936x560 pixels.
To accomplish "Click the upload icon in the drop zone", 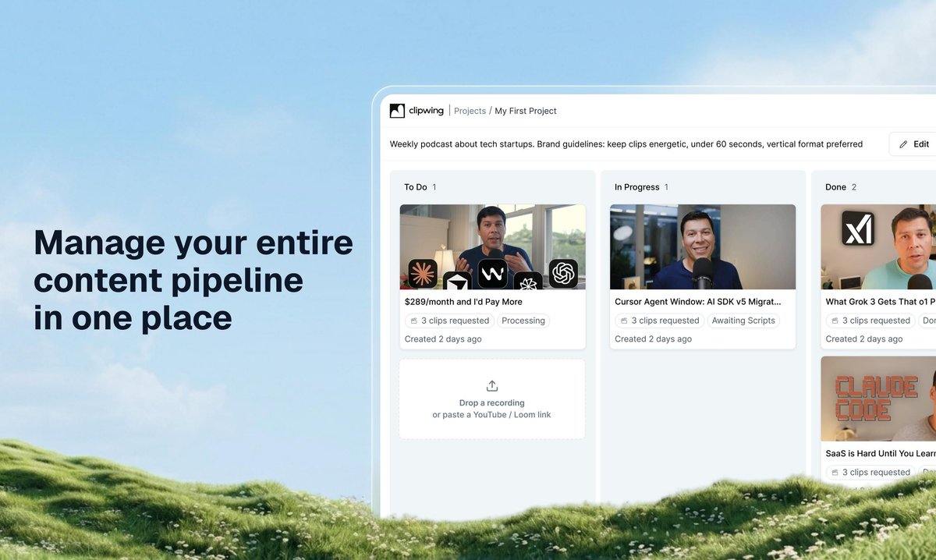I will (x=492, y=386).
